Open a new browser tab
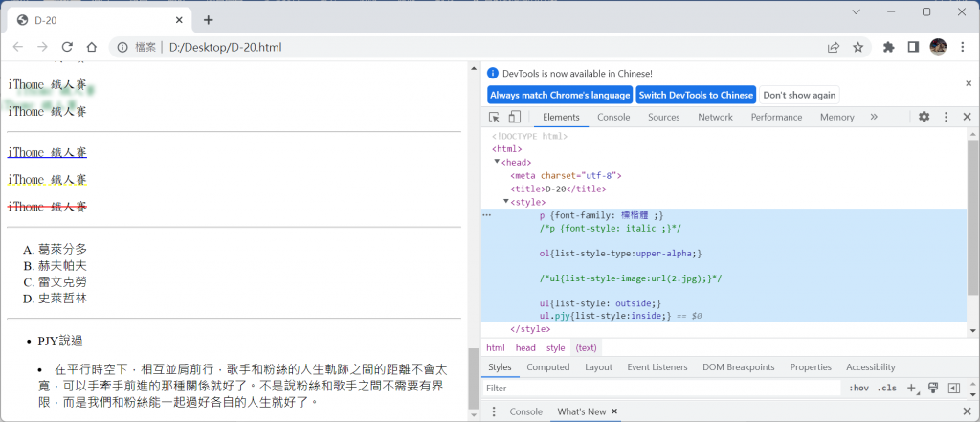 (x=208, y=20)
